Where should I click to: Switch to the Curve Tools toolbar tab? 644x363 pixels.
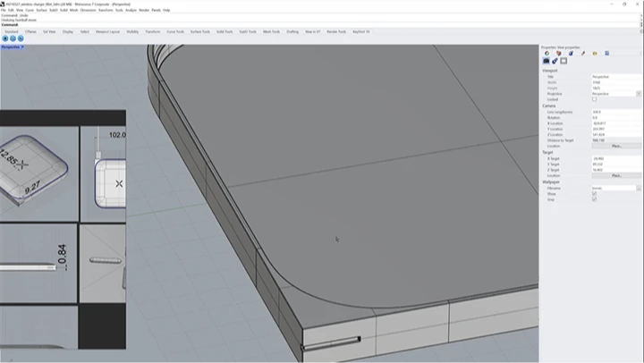pos(175,31)
